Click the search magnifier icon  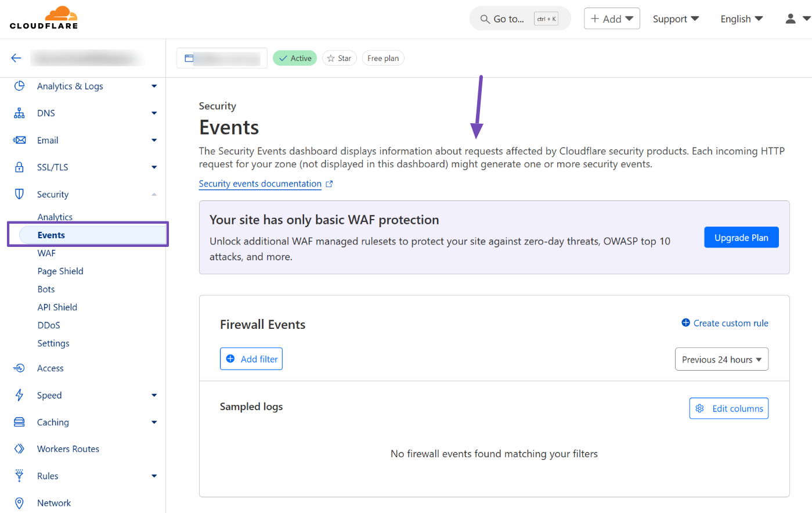point(485,19)
